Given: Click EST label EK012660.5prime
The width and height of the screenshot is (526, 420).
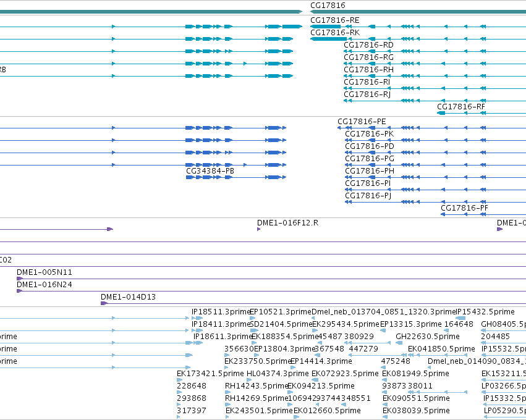Looking at the screenshot, I should pyautogui.click(x=327, y=411).
